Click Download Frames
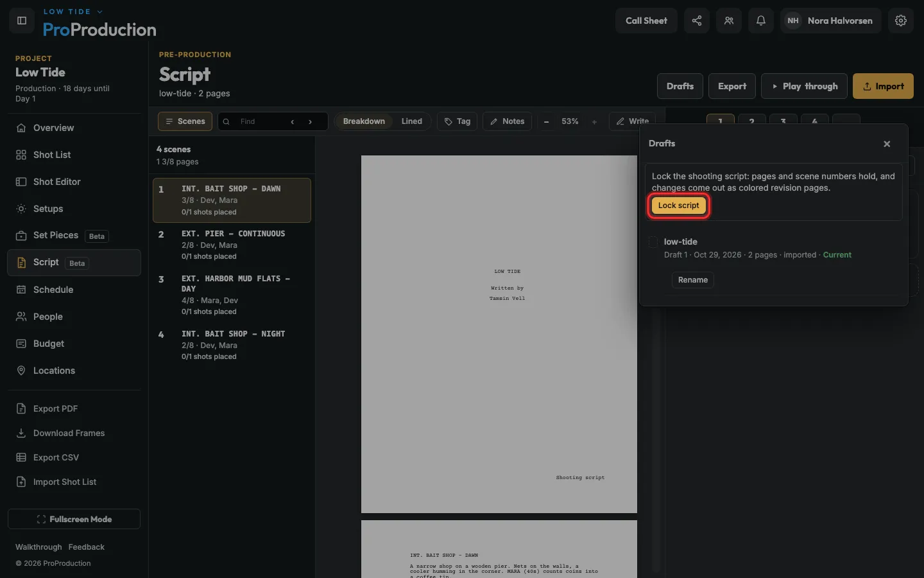Image resolution: width=924 pixels, height=578 pixels. (74, 433)
